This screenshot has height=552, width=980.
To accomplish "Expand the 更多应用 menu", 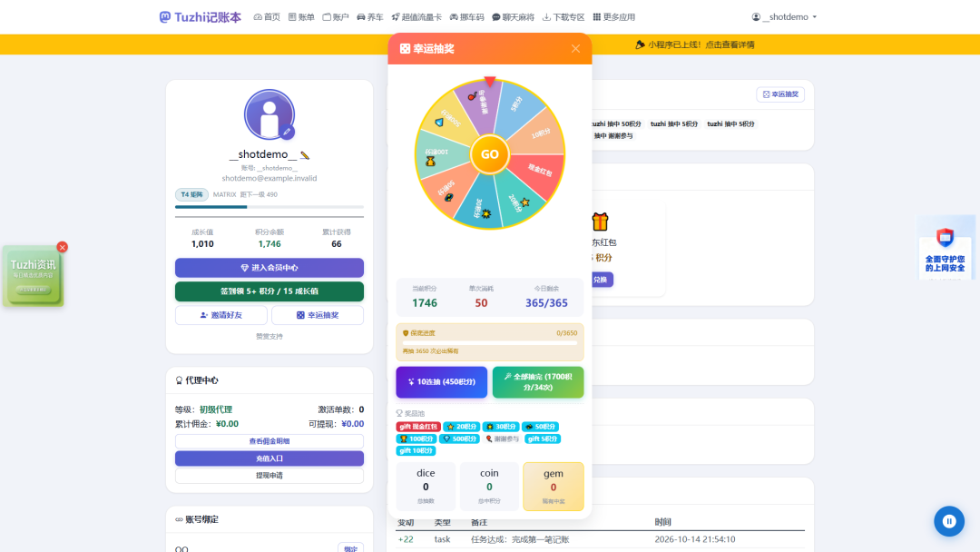I will coord(613,17).
